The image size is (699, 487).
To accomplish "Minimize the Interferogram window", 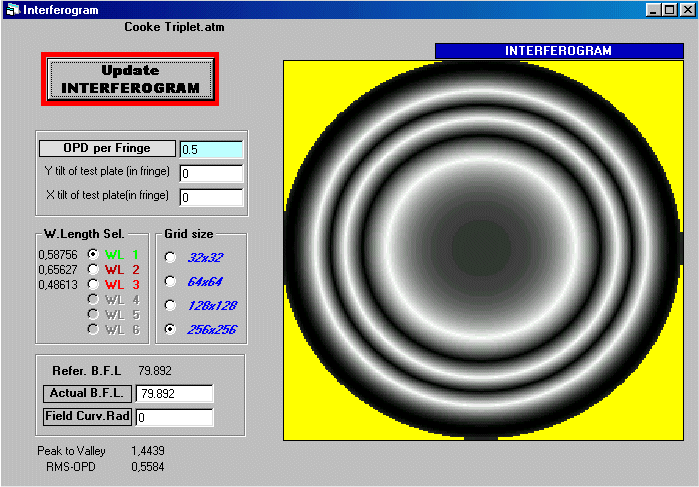I will (x=653, y=10).
